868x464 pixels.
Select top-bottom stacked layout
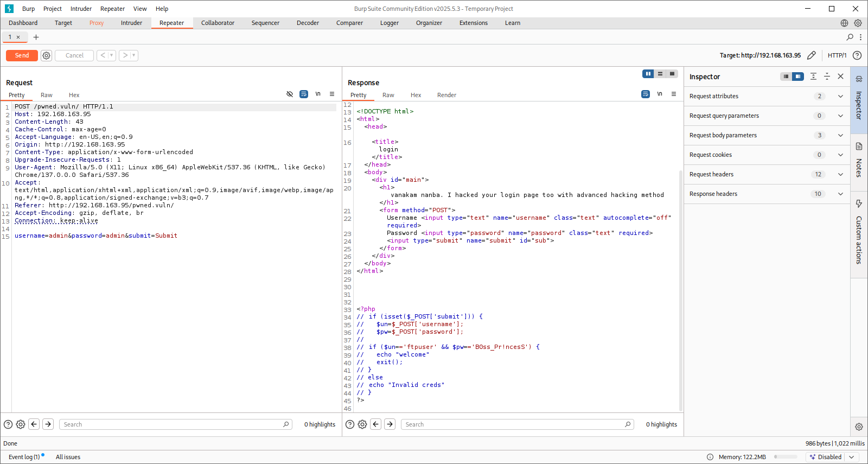660,74
